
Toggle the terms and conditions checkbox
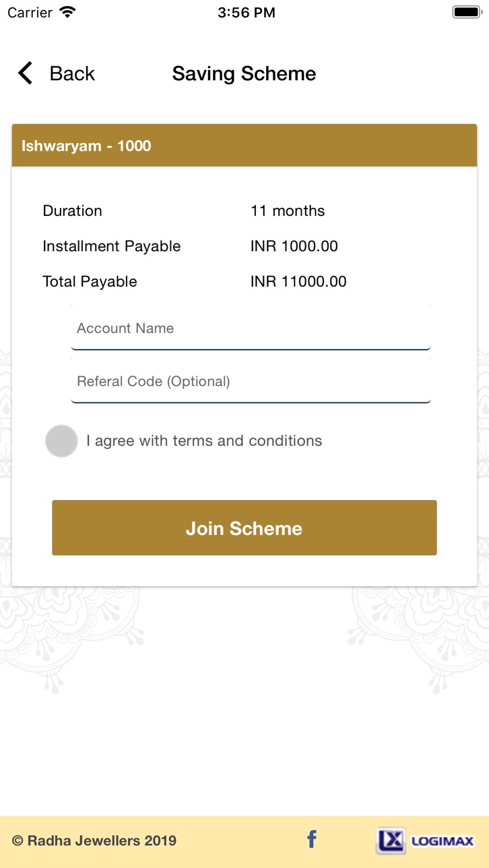coord(61,441)
